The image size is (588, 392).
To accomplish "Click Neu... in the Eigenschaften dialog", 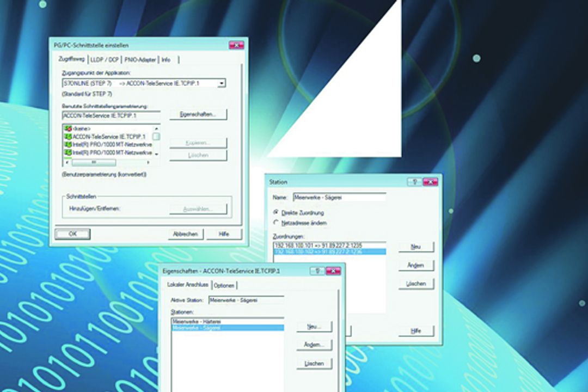I will tap(314, 327).
